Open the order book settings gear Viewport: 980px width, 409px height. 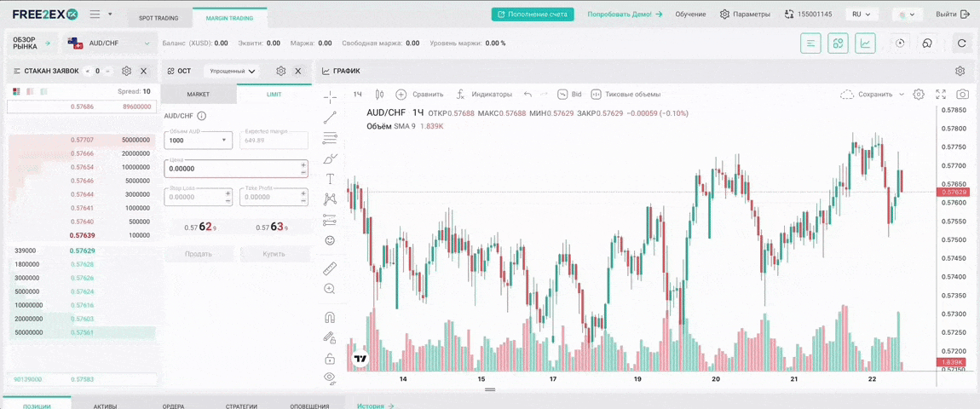pyautogui.click(x=126, y=72)
